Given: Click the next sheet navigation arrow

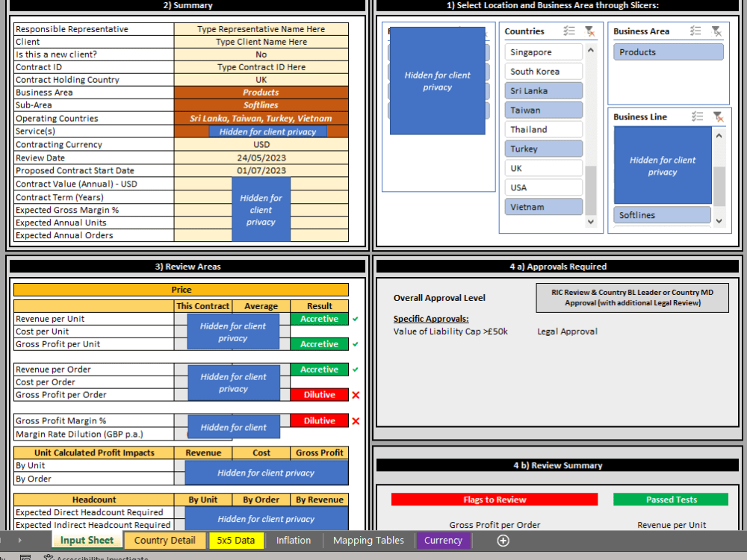Looking at the screenshot, I should [19, 540].
